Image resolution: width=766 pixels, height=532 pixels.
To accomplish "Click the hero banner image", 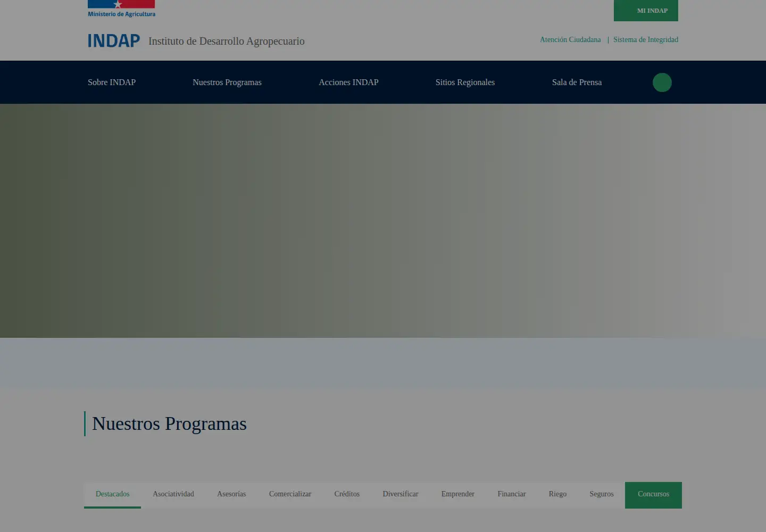I will click(383, 221).
